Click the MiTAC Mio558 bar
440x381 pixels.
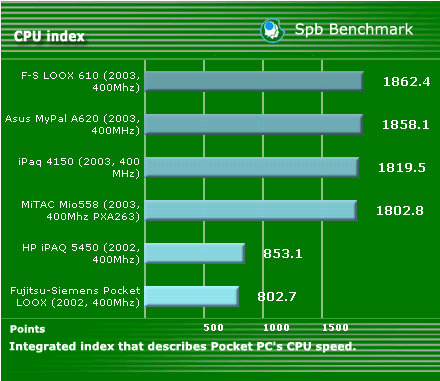tap(251, 210)
